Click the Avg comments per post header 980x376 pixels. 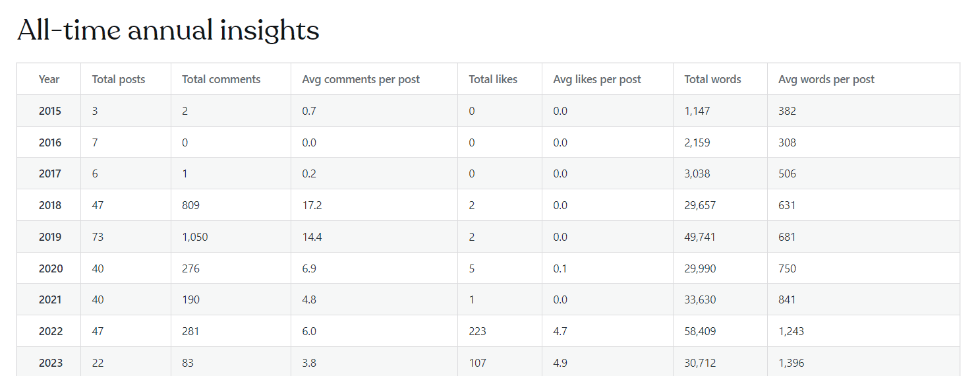coord(360,79)
